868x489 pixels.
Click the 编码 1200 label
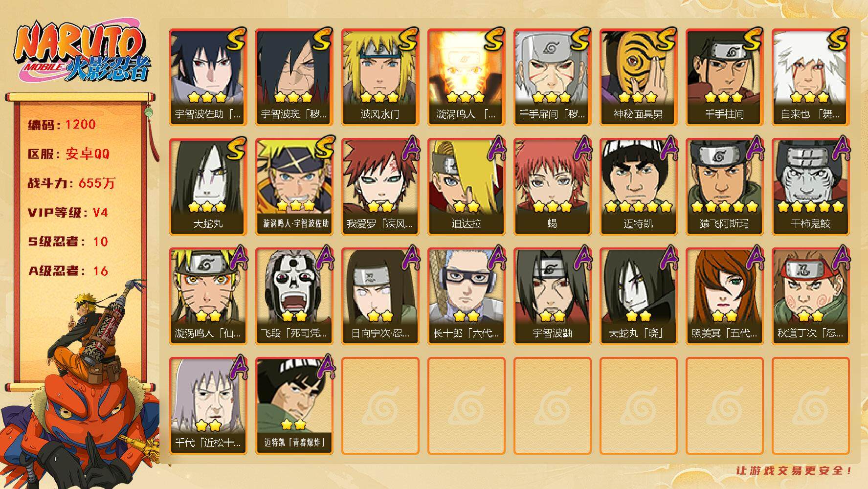62,124
